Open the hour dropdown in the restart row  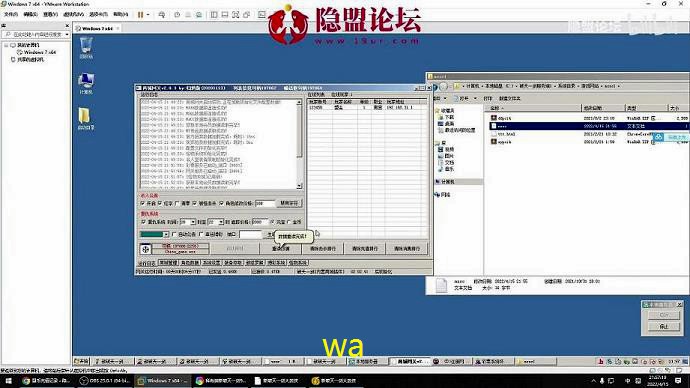click(x=188, y=222)
